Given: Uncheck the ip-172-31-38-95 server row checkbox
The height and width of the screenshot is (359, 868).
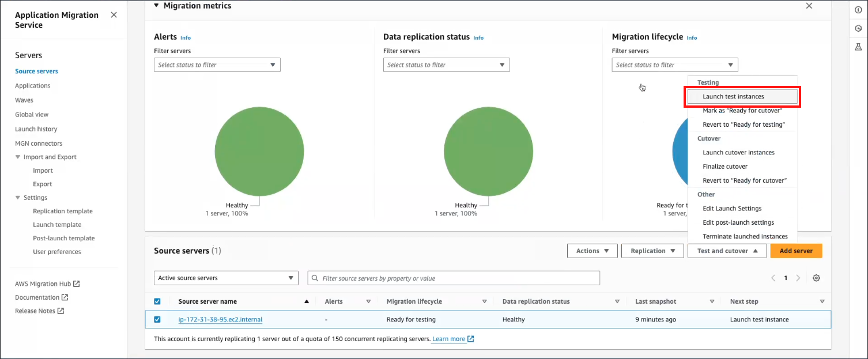Looking at the screenshot, I should (x=157, y=319).
